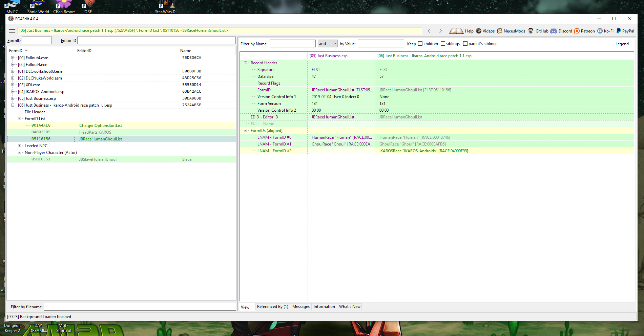Sort by the EditorID column header

coord(126,51)
